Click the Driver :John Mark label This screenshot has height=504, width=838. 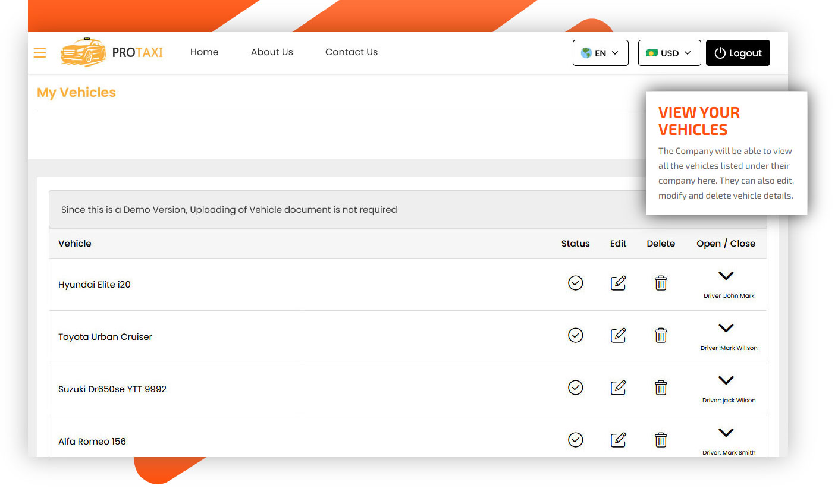(729, 295)
